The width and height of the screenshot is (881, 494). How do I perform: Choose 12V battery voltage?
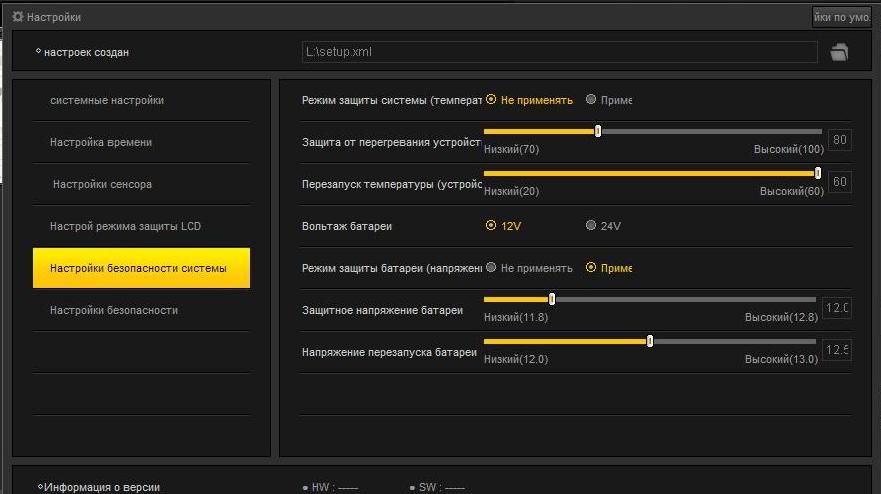491,226
